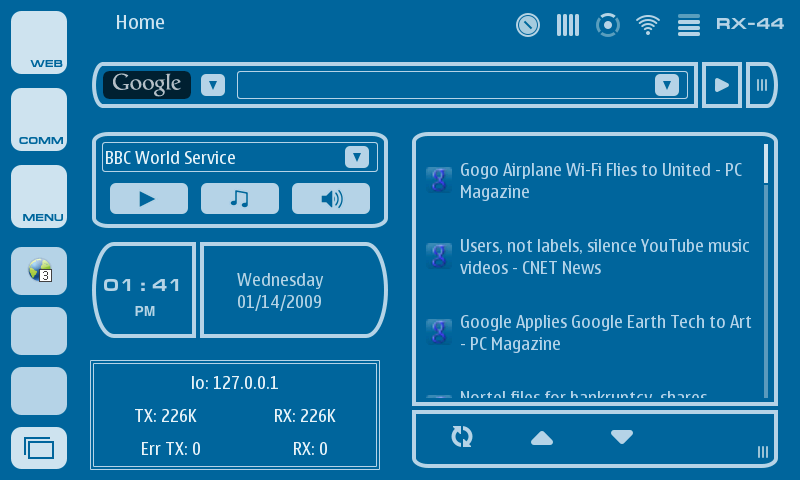Image resolution: width=800 pixels, height=480 pixels.
Task: Click the clock icon in status bar
Action: (528, 25)
